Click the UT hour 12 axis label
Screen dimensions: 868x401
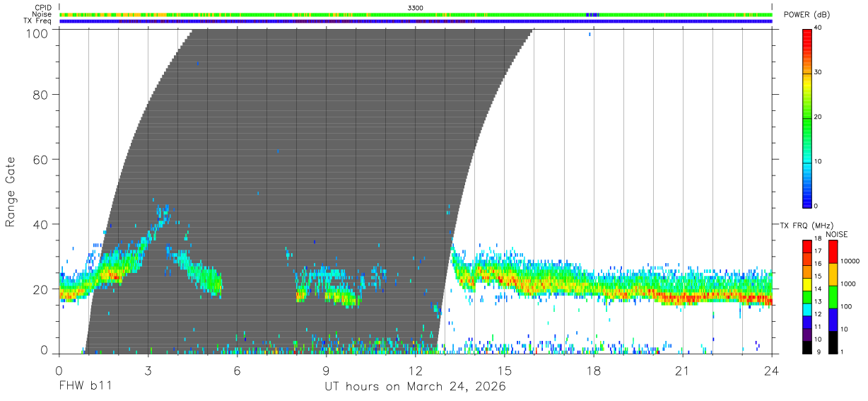click(x=415, y=371)
